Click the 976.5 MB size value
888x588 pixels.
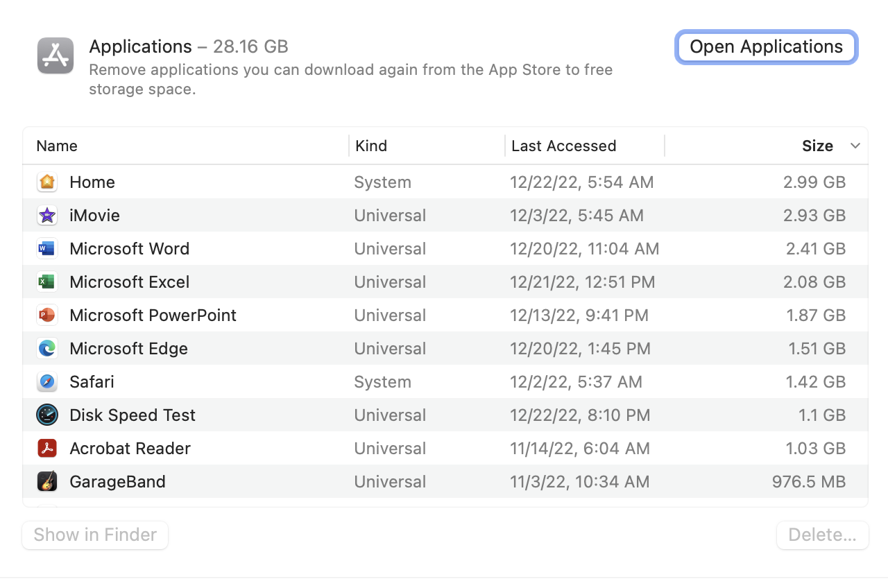(x=809, y=482)
